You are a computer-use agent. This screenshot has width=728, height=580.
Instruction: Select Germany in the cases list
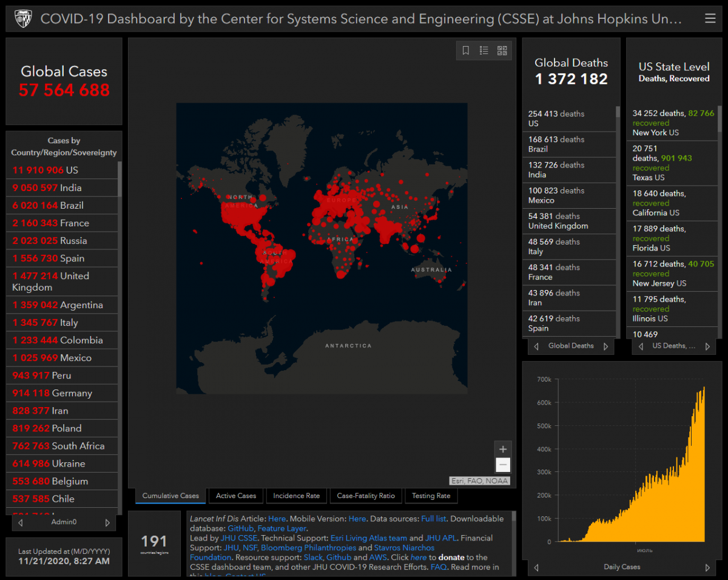coord(62,393)
